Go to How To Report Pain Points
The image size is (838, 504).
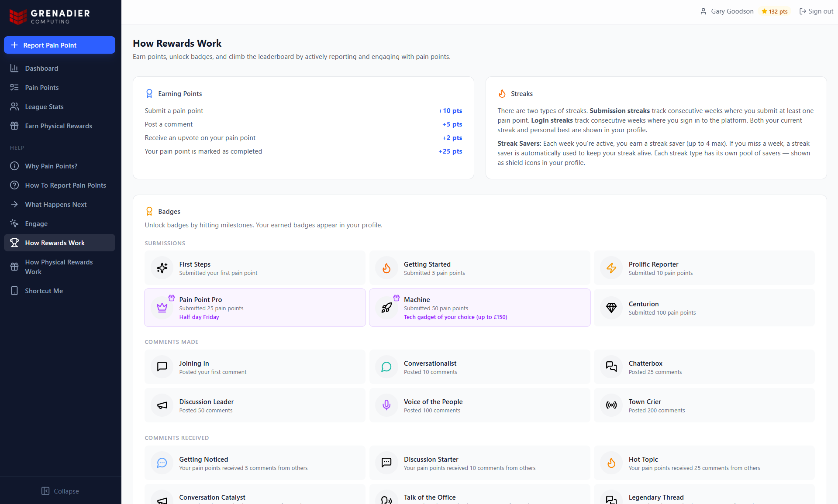click(66, 185)
